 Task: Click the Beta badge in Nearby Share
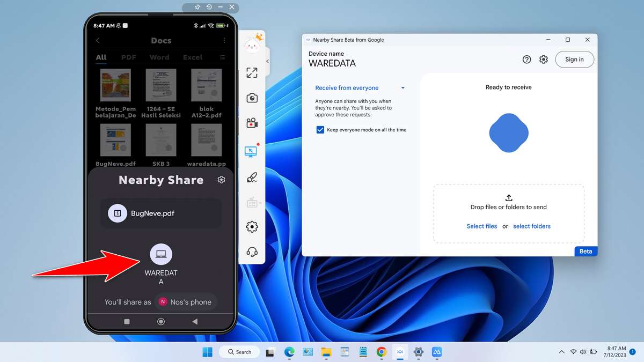point(586,251)
